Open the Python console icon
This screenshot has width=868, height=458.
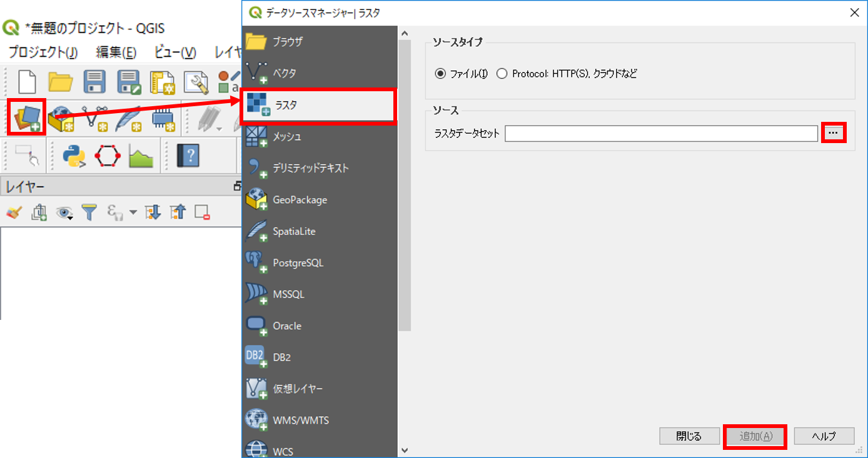point(74,156)
